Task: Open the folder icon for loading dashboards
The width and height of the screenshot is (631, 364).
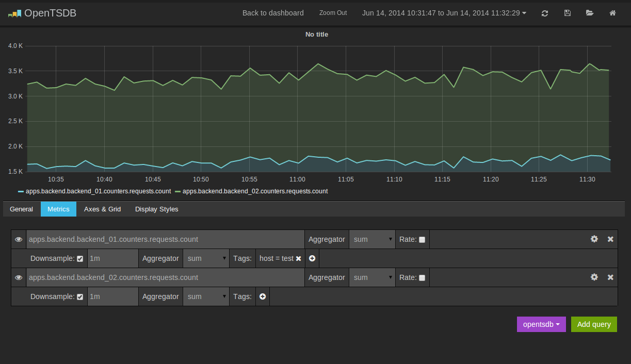Action: point(590,13)
